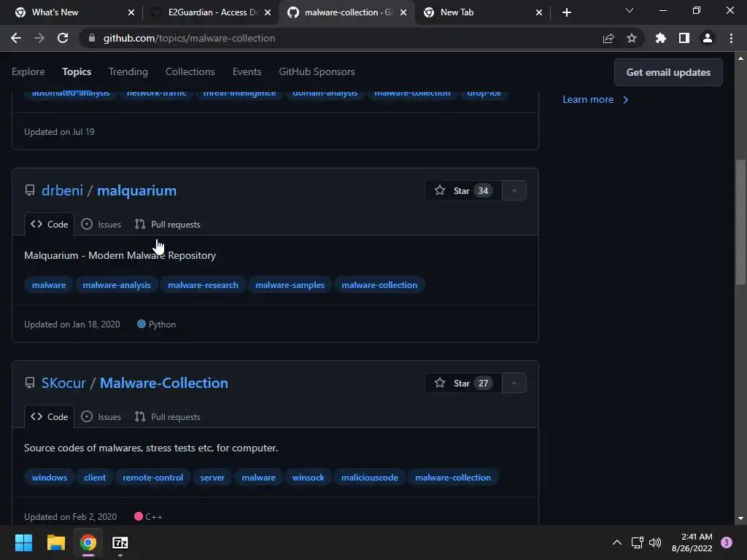Select Topics in GitHub navigation
This screenshot has width=747, height=560.
pos(76,71)
